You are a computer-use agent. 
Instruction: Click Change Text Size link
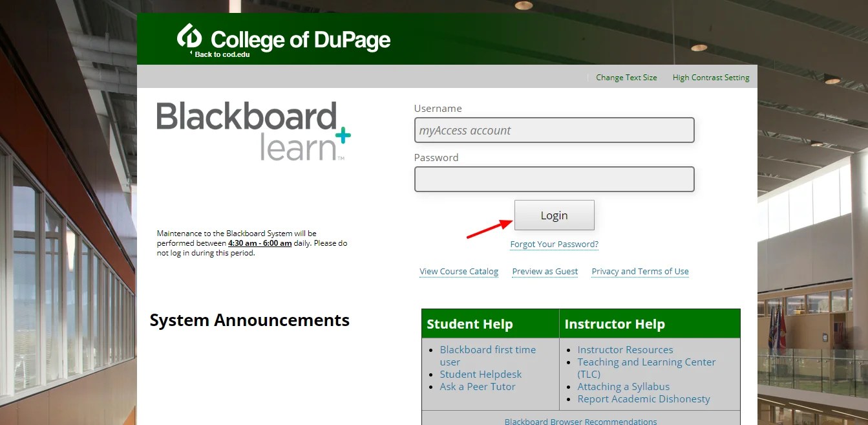626,78
